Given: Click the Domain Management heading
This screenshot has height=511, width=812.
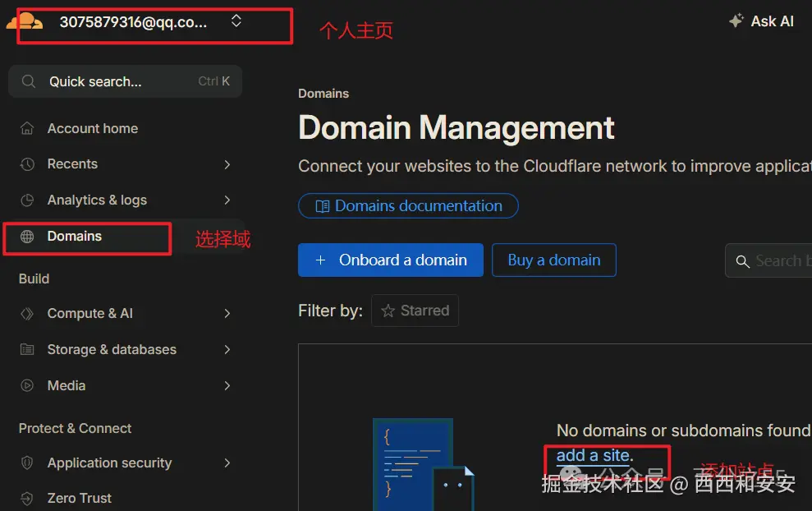Looking at the screenshot, I should (456, 127).
